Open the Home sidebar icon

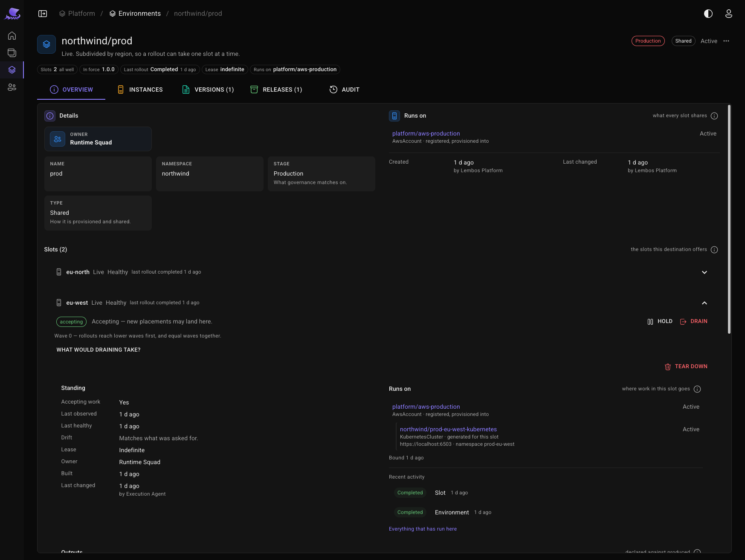(x=12, y=36)
